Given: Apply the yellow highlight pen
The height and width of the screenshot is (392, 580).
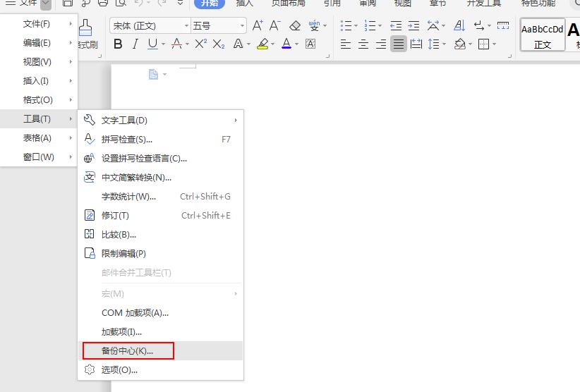Looking at the screenshot, I should tap(262, 44).
